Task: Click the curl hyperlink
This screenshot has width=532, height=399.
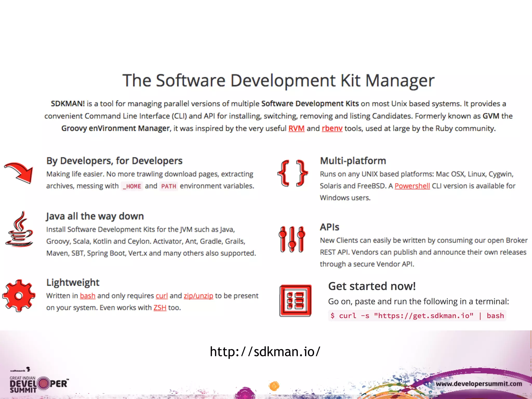Action: 162,296
